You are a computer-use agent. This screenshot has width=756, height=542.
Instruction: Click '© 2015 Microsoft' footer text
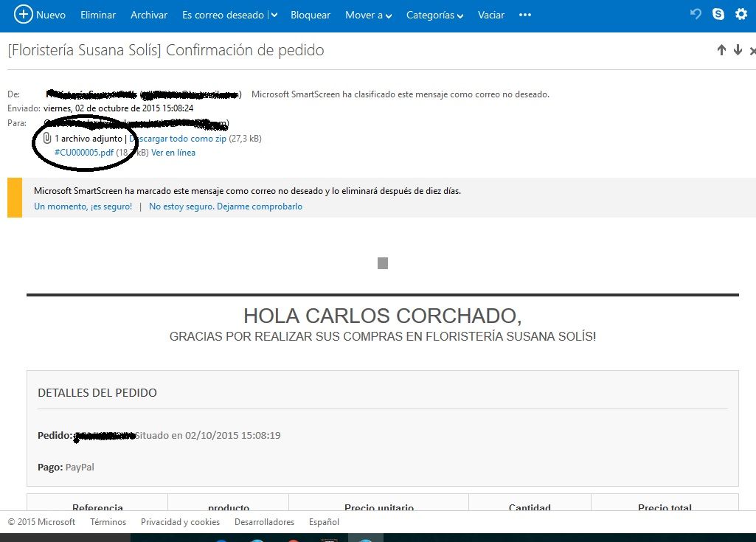click(41, 522)
